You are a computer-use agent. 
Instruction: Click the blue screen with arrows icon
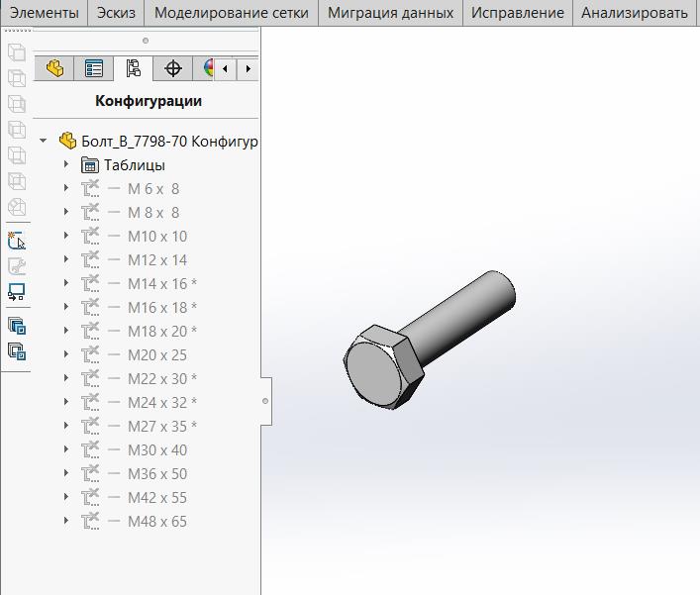click(x=17, y=292)
